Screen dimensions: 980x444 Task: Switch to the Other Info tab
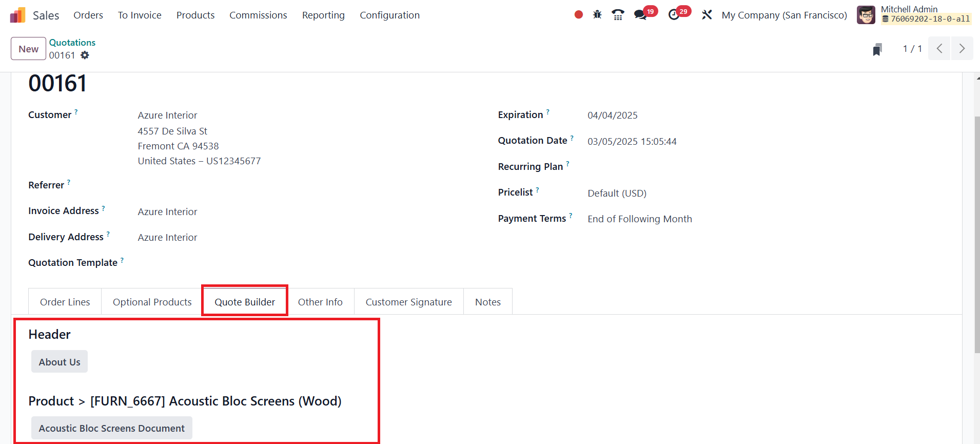click(320, 302)
